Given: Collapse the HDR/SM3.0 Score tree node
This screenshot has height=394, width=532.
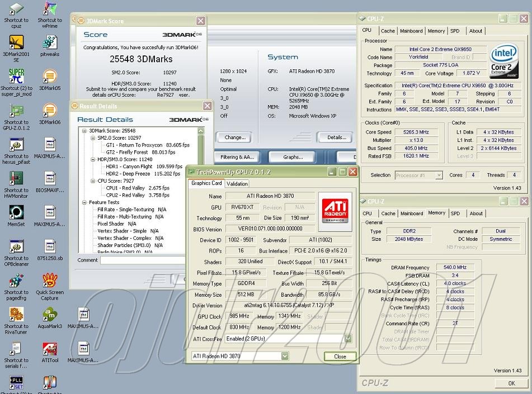Looking at the screenshot, I should (x=93, y=159).
